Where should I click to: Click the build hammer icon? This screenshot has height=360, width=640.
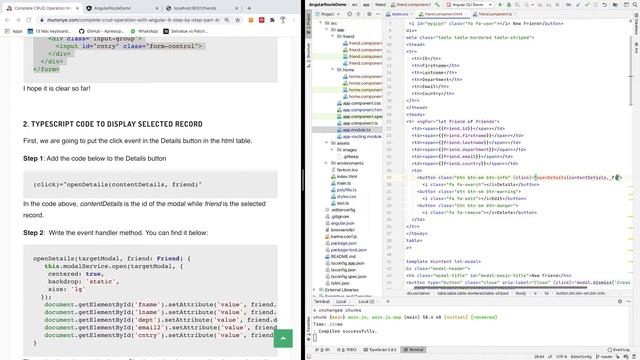click(437, 4)
